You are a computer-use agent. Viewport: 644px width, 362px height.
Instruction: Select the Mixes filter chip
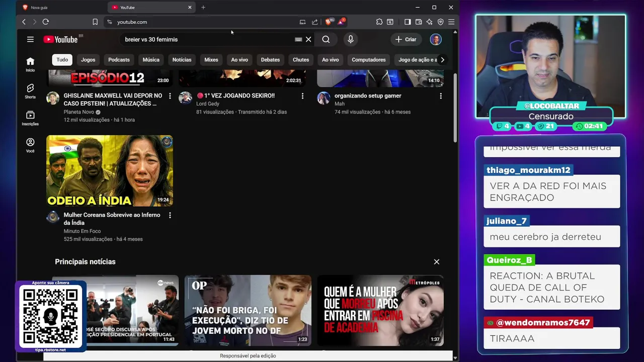tap(211, 59)
